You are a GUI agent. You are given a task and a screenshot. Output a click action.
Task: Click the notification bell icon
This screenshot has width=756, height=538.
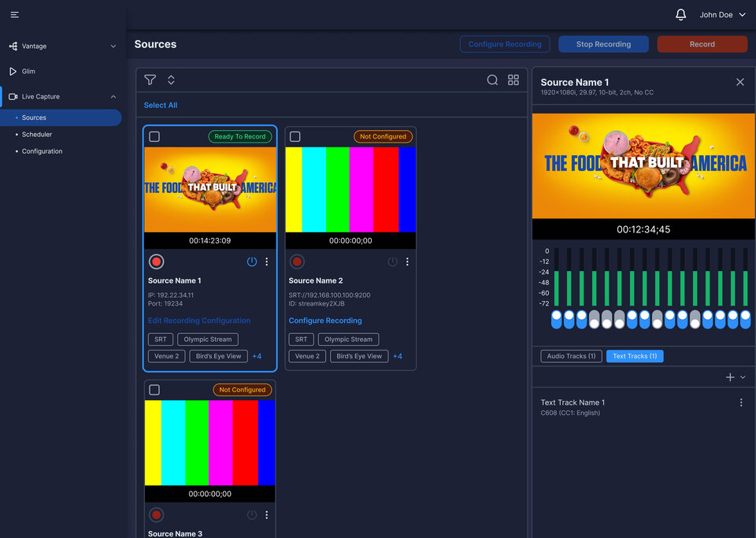680,15
